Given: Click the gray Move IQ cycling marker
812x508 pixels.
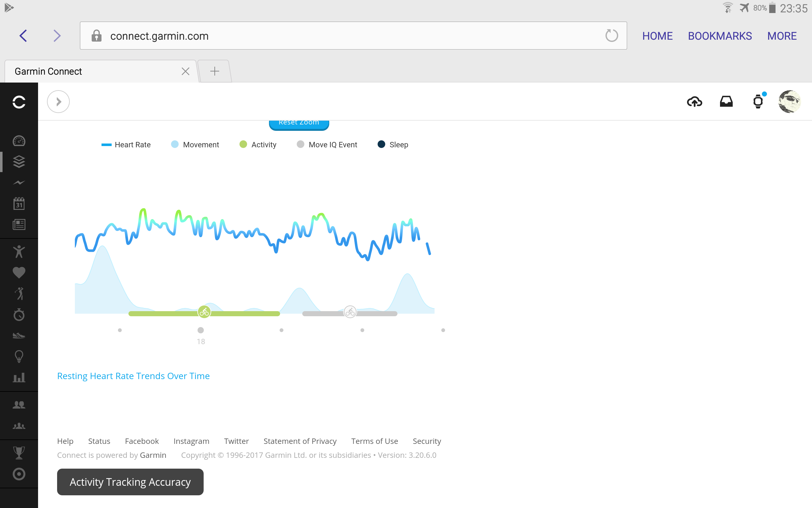Looking at the screenshot, I should click(350, 312).
